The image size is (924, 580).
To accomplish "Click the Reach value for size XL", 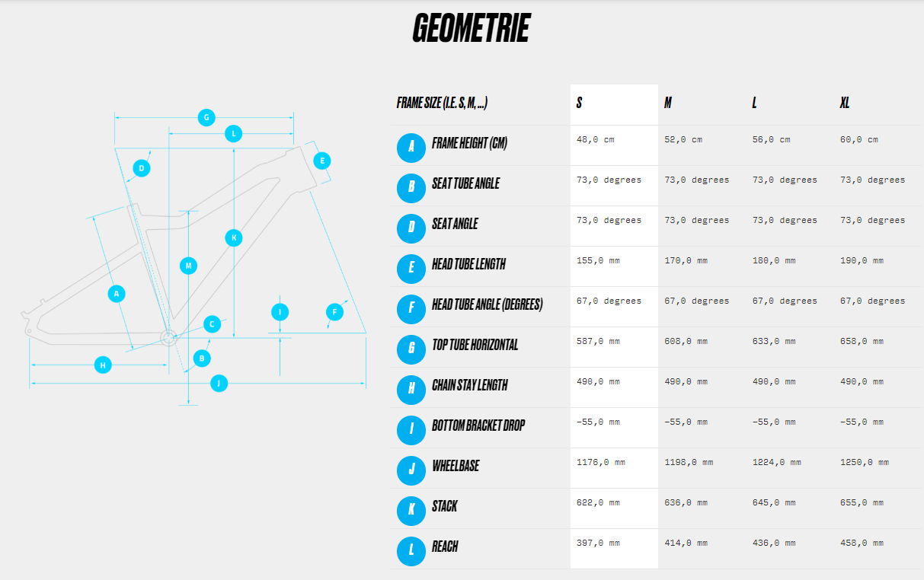I will pos(862,543).
